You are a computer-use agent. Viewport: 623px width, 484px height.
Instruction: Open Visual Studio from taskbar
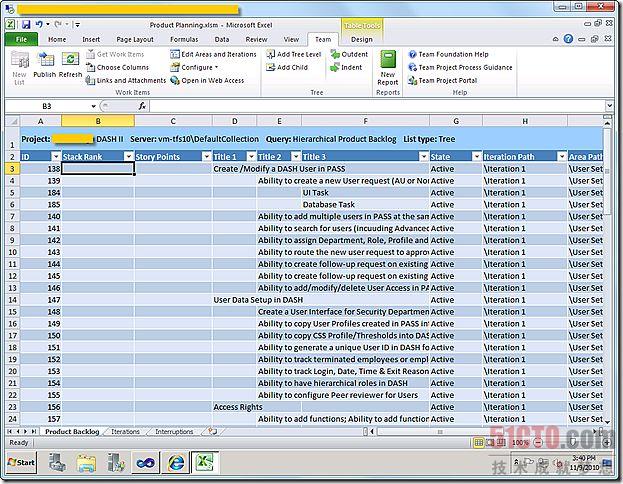pos(145,463)
